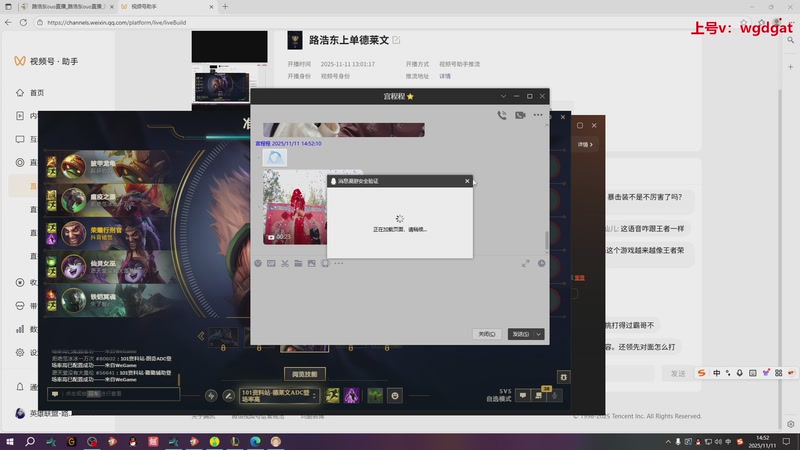Click the LoL chat input field
This screenshot has height=450, width=800.
tap(114, 394)
